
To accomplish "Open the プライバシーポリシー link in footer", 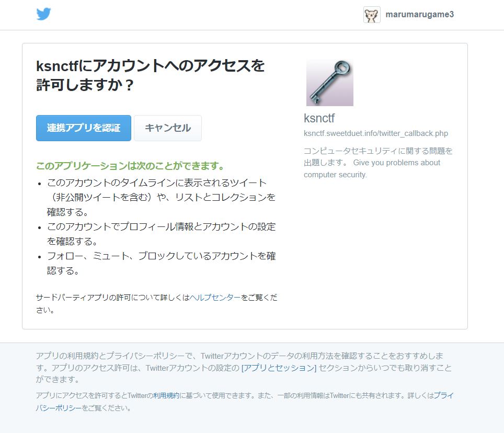I will pyautogui.click(x=244, y=402).
